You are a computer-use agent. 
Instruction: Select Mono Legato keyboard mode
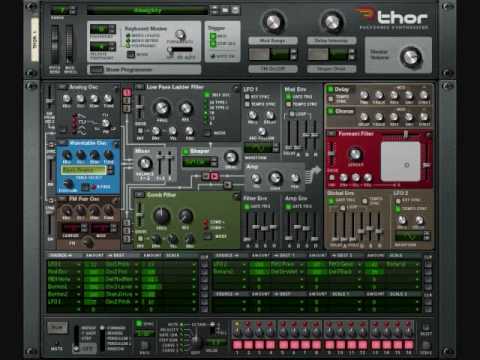pos(128,35)
